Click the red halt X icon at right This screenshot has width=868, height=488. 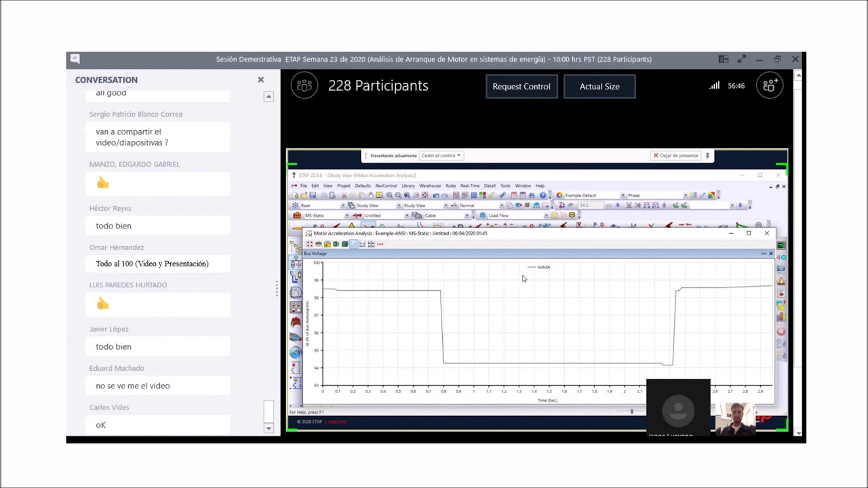[781, 332]
